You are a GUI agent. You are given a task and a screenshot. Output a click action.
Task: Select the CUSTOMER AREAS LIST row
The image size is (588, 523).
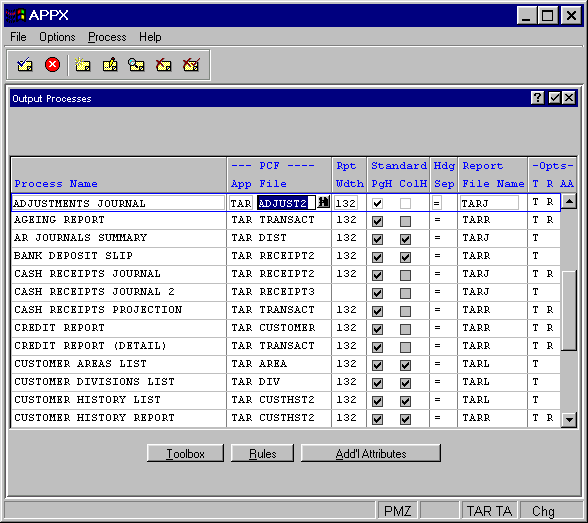click(x=286, y=364)
